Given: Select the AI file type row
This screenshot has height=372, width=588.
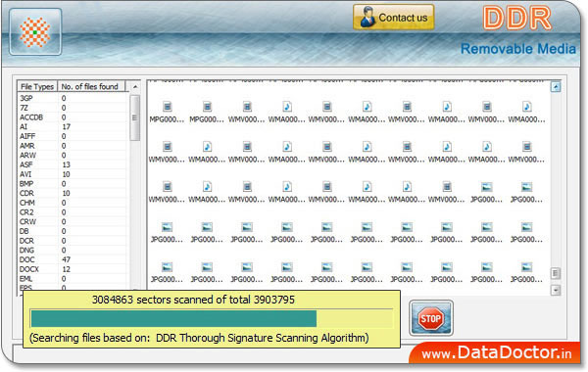Looking at the screenshot, I should (x=73, y=126).
